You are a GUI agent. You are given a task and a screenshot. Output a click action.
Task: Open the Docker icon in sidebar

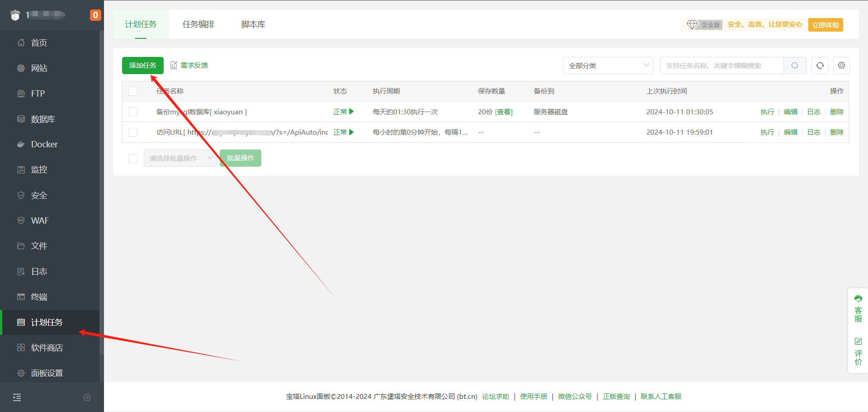[21, 145]
